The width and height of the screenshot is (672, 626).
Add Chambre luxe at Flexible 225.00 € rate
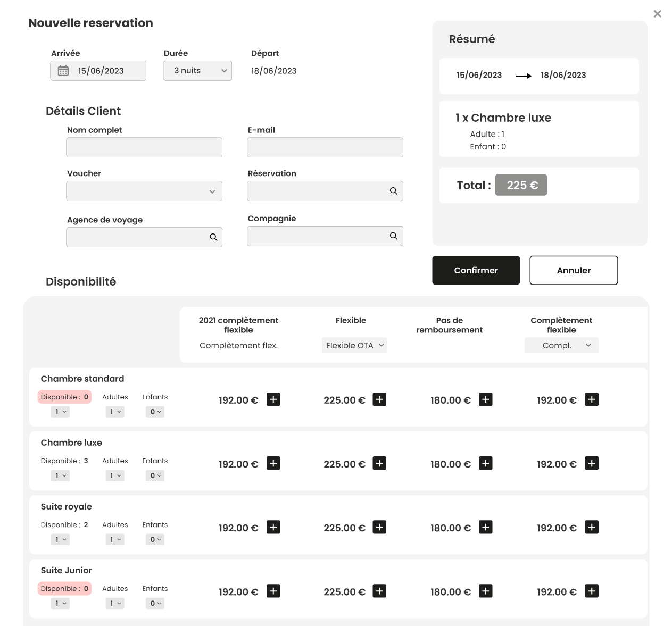[x=379, y=463]
